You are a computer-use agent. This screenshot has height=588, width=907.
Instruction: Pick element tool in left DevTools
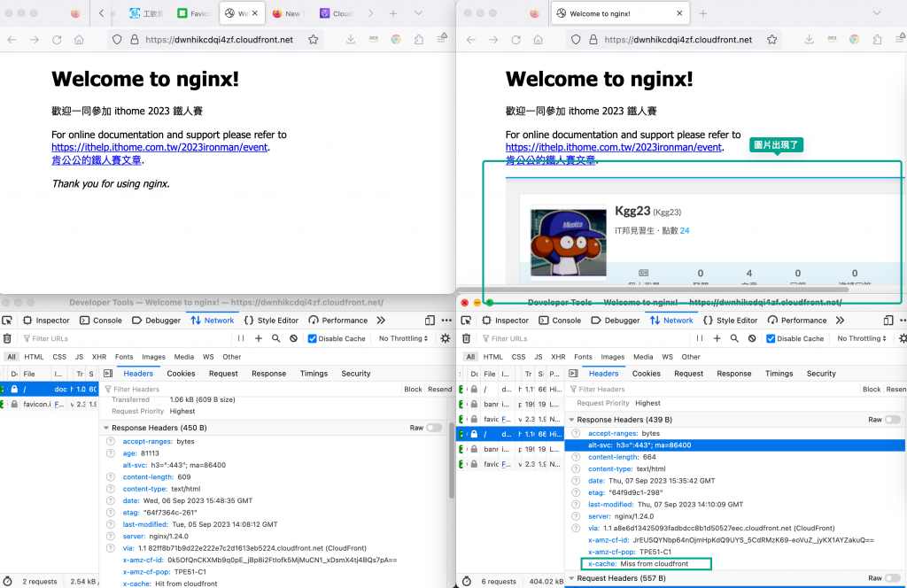(7, 321)
